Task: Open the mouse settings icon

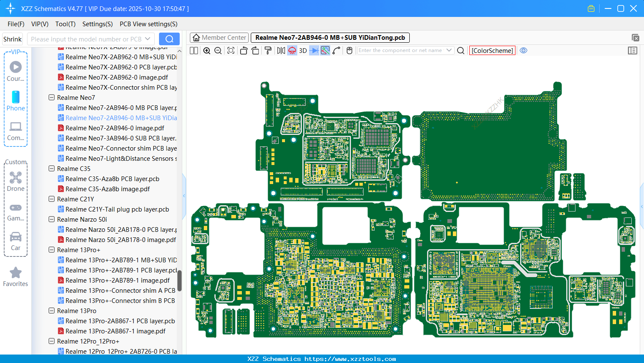Action: [x=349, y=50]
